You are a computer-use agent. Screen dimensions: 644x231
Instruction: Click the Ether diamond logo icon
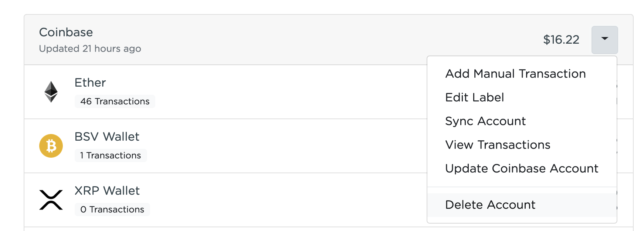pyautogui.click(x=51, y=92)
